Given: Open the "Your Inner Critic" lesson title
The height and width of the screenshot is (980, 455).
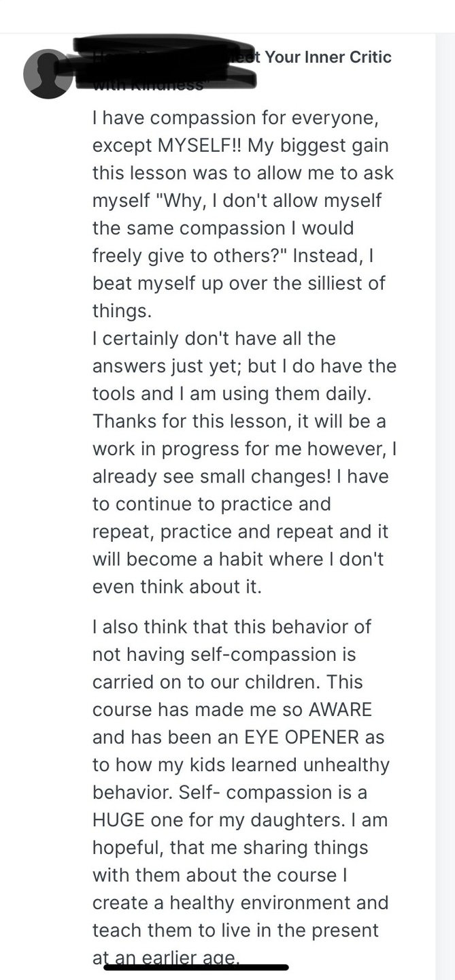Looking at the screenshot, I should pyautogui.click(x=328, y=57).
